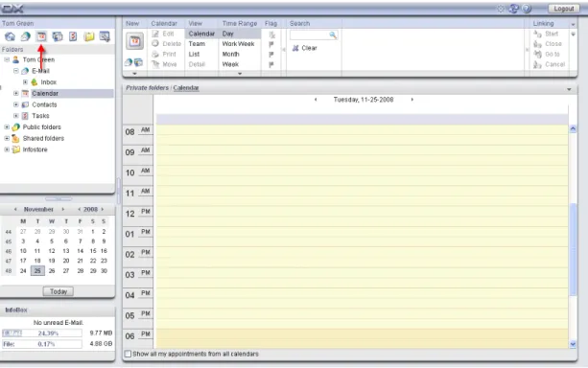The height and width of the screenshot is (368, 588).
Task: Click the Go to link icon
Action: pyautogui.click(x=537, y=54)
